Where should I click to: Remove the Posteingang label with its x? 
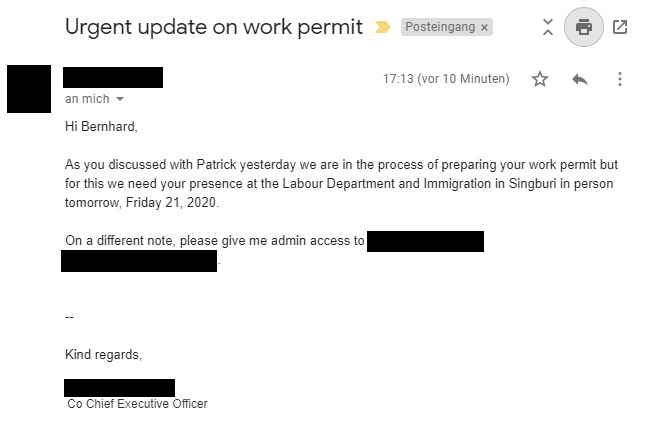point(485,28)
